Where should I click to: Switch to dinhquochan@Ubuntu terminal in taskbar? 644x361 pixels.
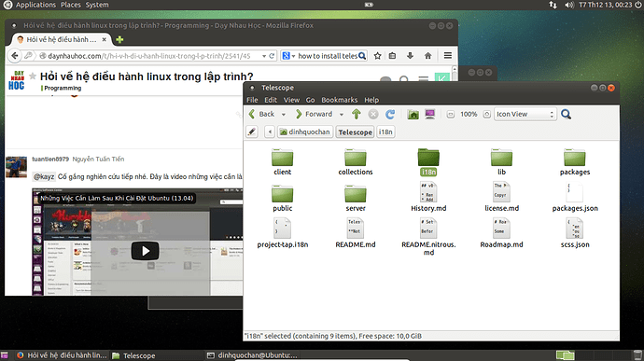click(252, 355)
